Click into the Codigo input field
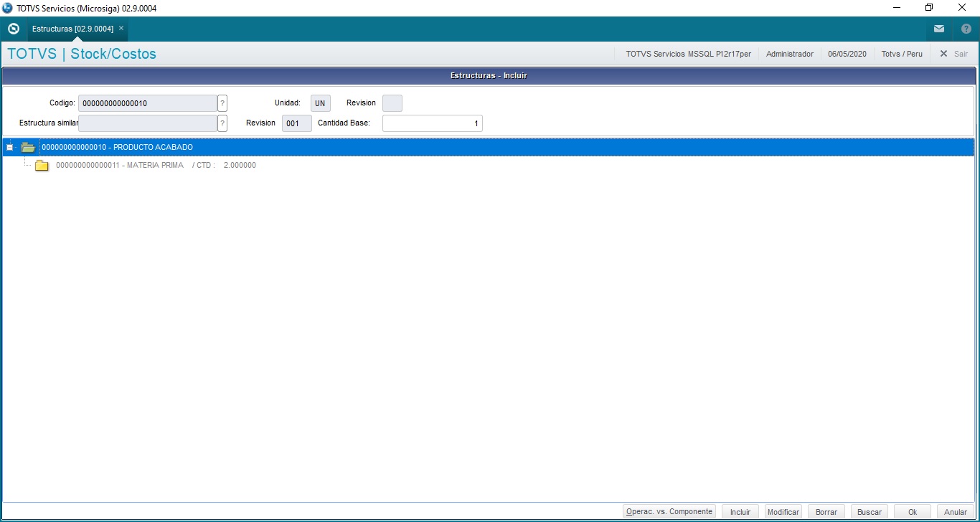The image size is (980, 522). pyautogui.click(x=147, y=103)
